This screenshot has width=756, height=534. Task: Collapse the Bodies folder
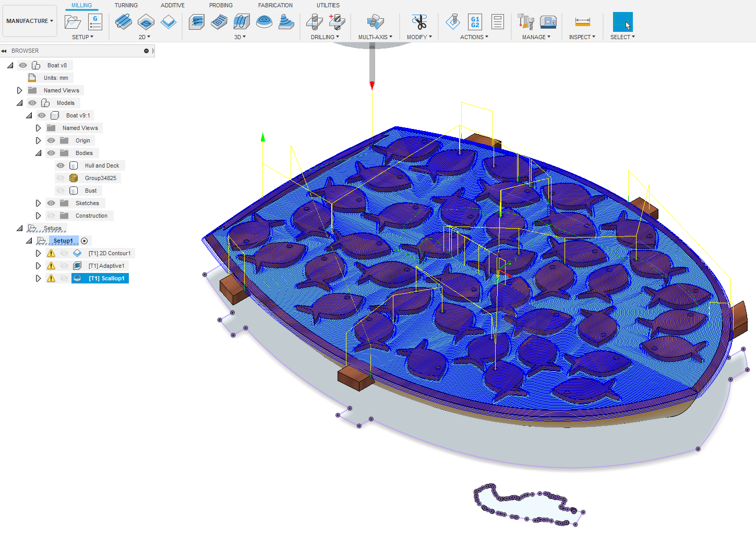click(39, 153)
